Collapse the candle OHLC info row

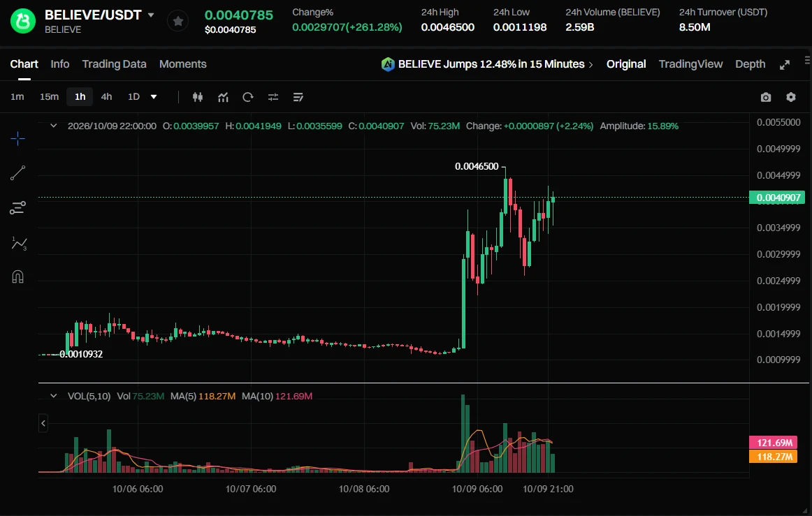click(x=53, y=126)
